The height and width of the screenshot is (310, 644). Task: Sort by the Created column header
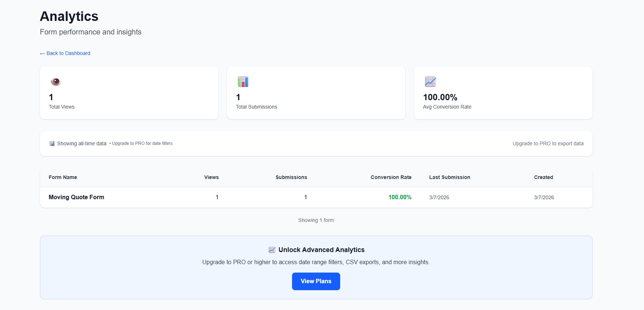click(x=543, y=177)
